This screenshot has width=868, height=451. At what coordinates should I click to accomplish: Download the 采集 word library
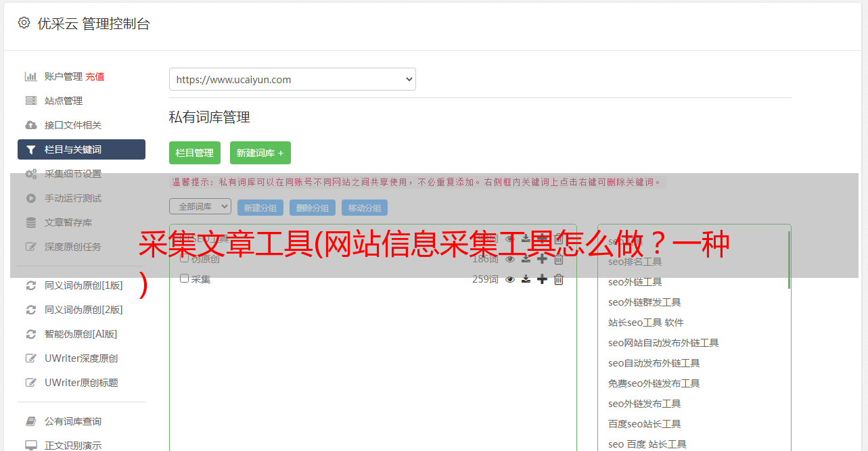(x=526, y=279)
